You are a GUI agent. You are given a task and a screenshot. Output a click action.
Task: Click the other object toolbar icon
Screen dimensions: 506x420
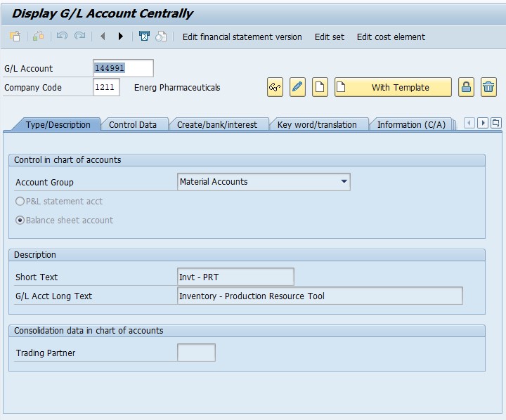click(x=15, y=36)
